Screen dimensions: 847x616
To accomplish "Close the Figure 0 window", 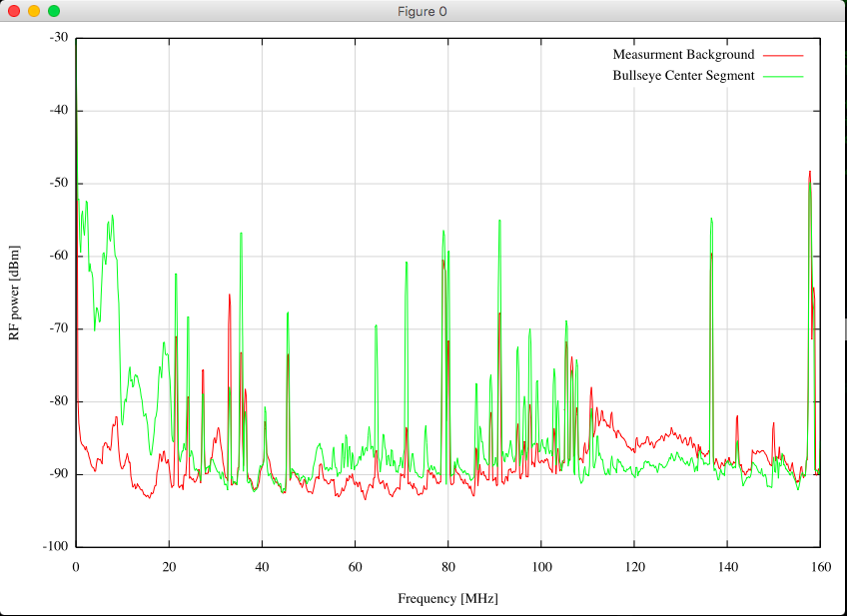I will pyautogui.click(x=14, y=11).
